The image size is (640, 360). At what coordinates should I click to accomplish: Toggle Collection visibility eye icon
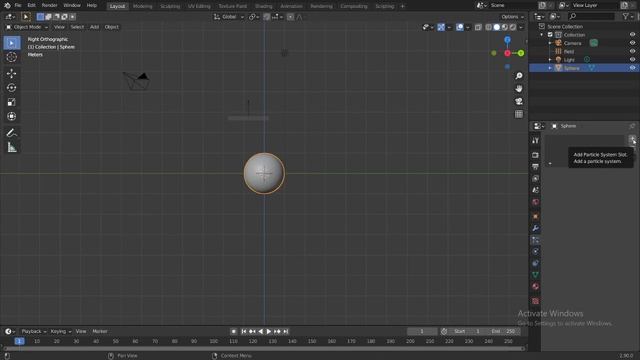(632, 35)
